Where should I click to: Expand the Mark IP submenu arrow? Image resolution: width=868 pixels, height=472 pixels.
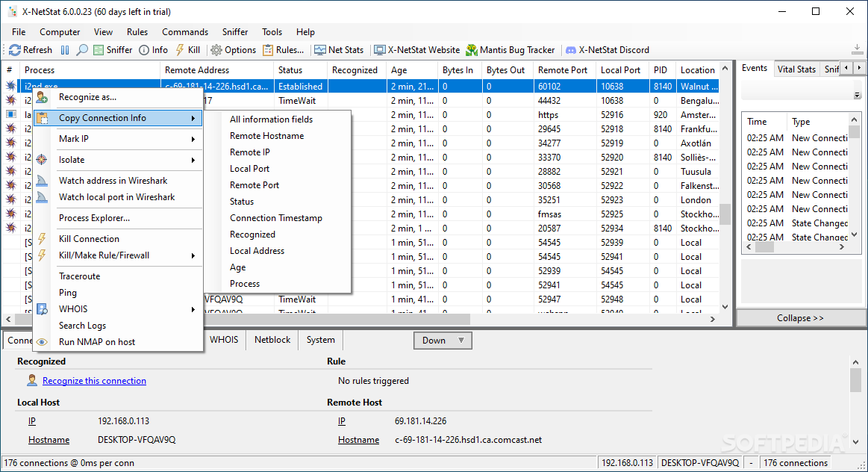coord(193,139)
